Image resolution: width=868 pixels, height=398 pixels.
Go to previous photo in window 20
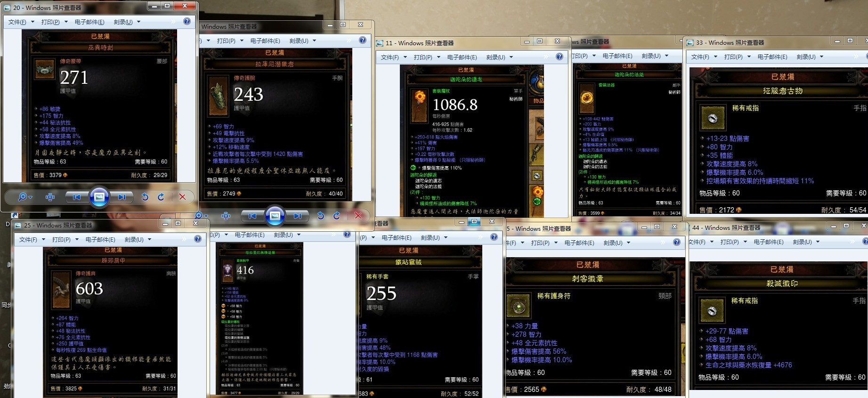(x=77, y=197)
